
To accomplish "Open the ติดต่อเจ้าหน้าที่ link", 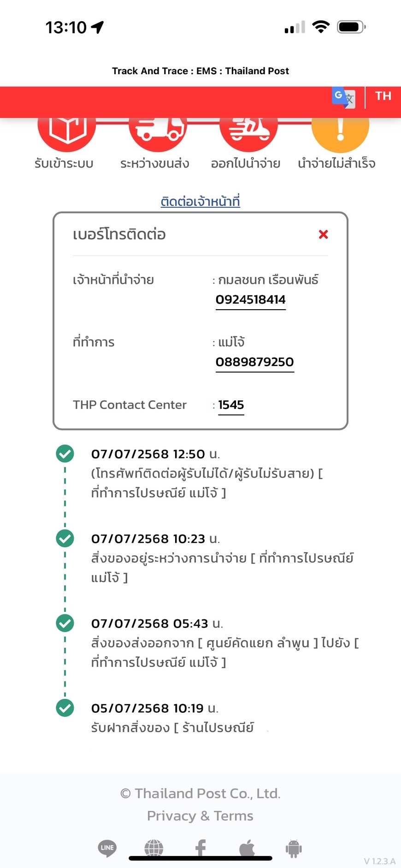I will click(200, 201).
